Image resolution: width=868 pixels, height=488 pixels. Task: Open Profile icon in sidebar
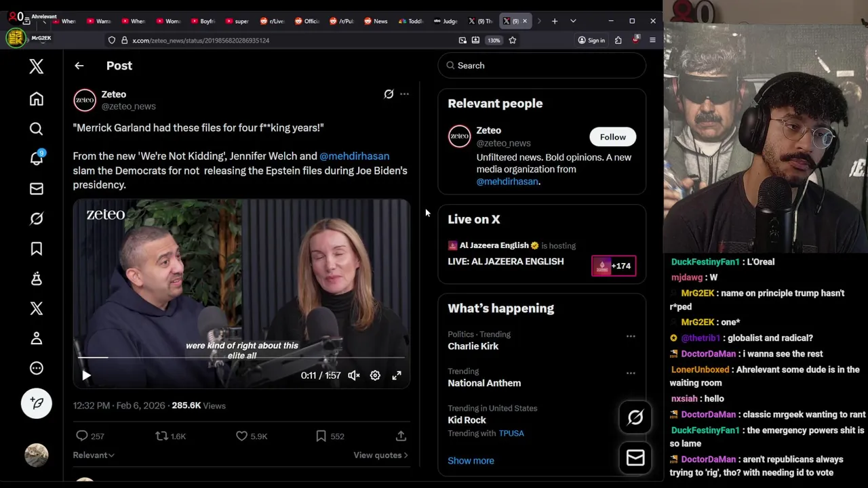(37, 338)
